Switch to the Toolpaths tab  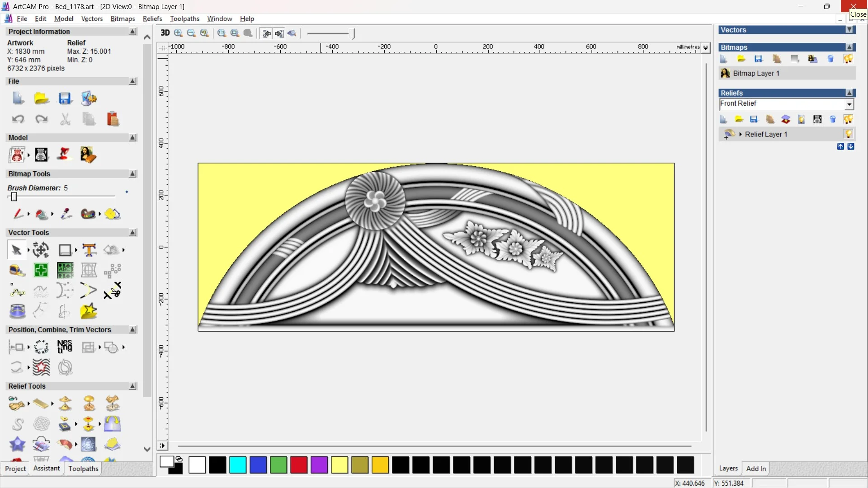coord(83,469)
